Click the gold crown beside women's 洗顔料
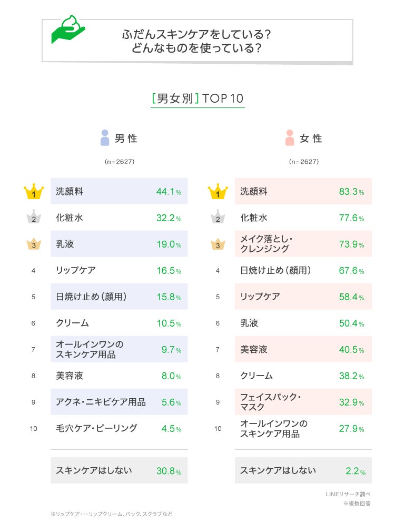 (218, 192)
